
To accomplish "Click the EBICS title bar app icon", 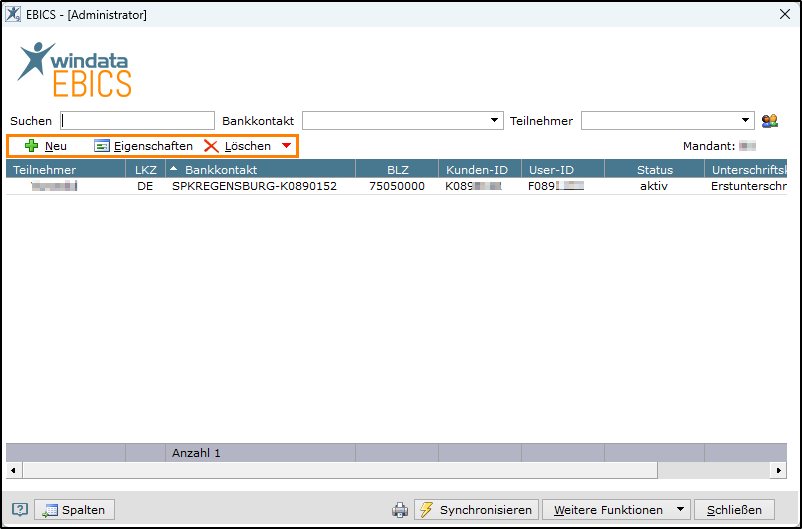I will point(13,14).
